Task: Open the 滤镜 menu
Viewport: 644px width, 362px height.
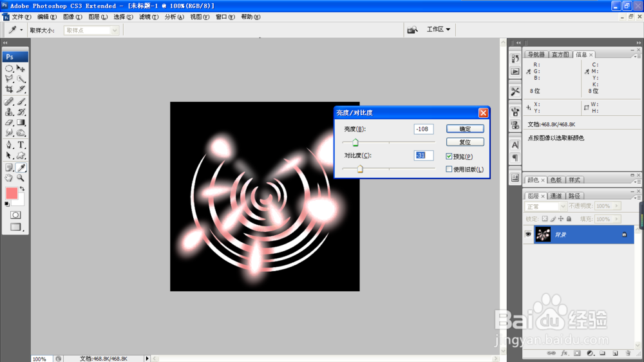Action: tap(148, 17)
